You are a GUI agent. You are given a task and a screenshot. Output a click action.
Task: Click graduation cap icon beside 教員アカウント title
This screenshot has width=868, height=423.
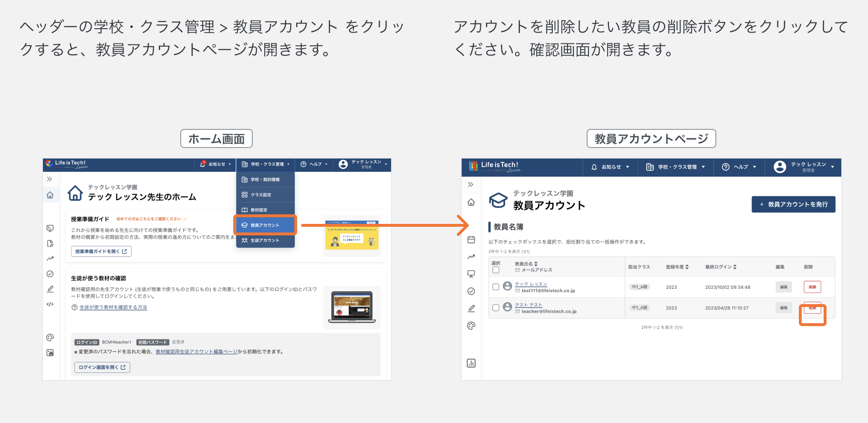498,200
